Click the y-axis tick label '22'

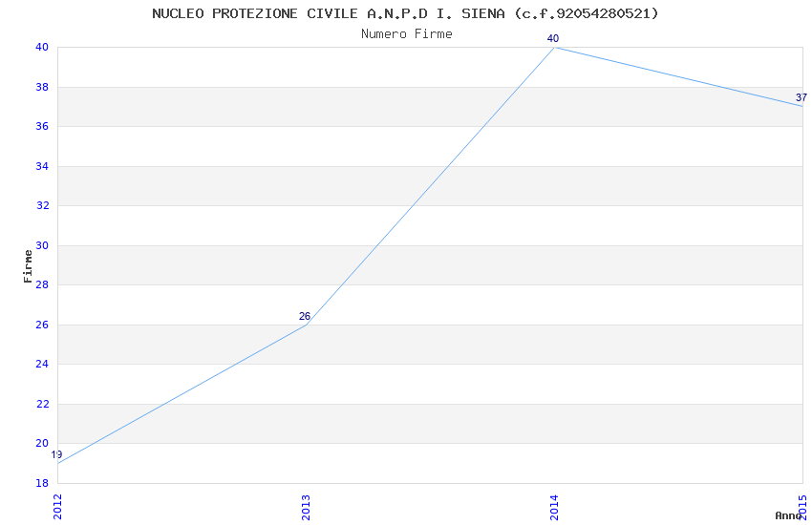pos(42,404)
